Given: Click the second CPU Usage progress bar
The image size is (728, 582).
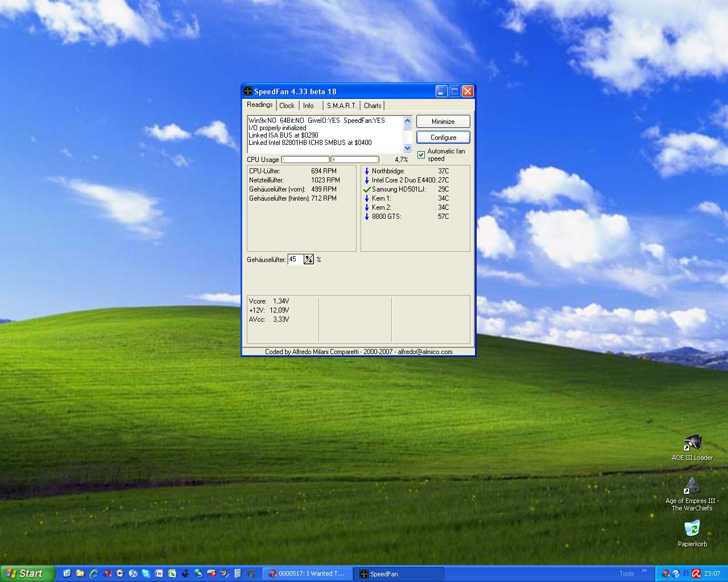Looking at the screenshot, I should tap(355, 160).
